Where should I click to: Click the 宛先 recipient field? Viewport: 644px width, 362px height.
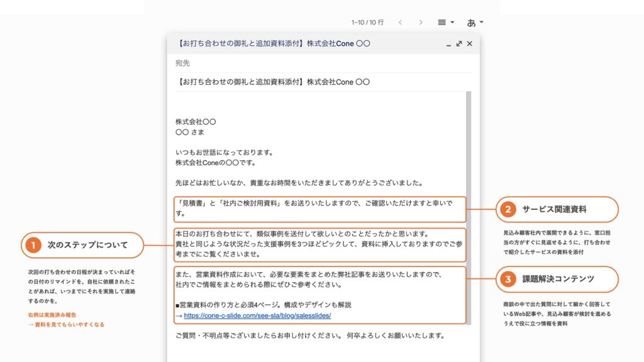(321, 63)
